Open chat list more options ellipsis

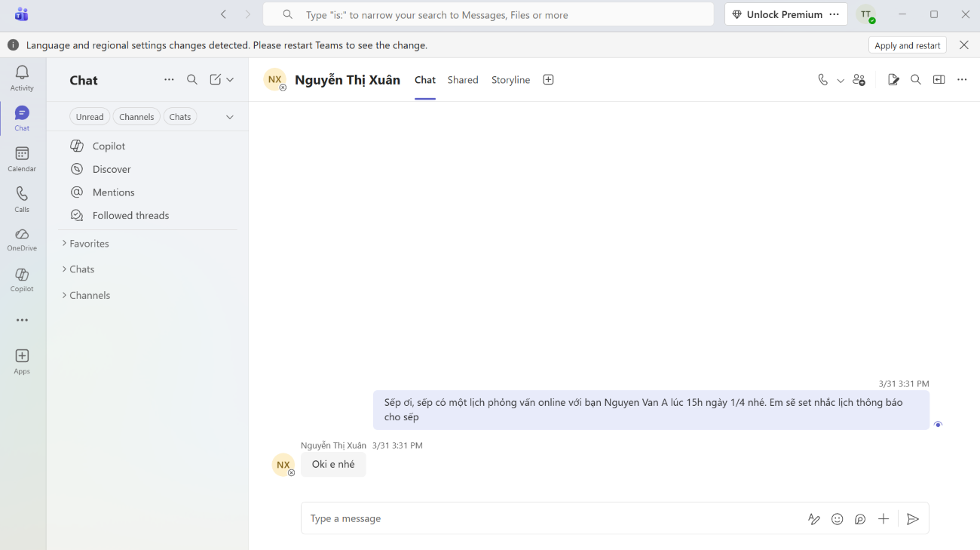coord(169,80)
